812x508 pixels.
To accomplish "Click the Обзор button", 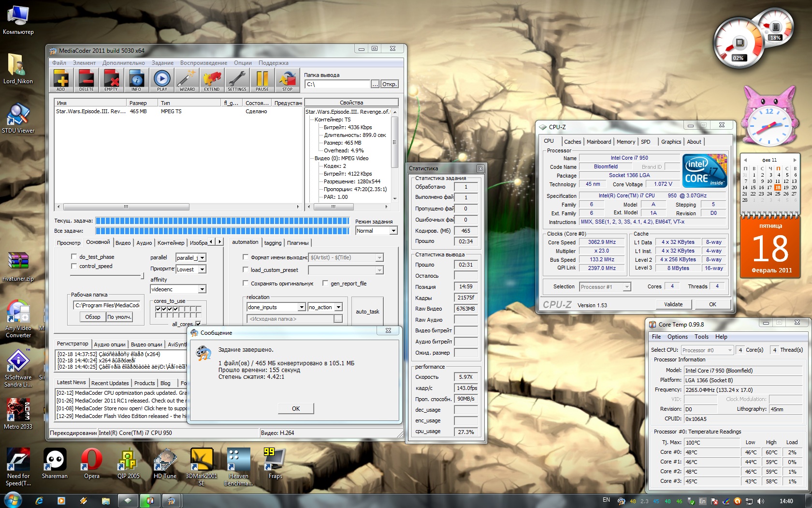I will click(92, 317).
